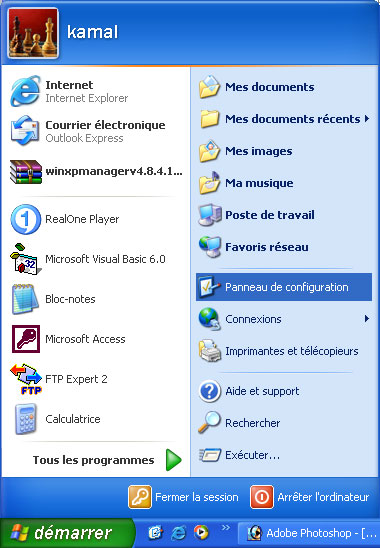Open FTP Expert 2 icon
Viewport: 380px width, 548px height.
tap(26, 379)
